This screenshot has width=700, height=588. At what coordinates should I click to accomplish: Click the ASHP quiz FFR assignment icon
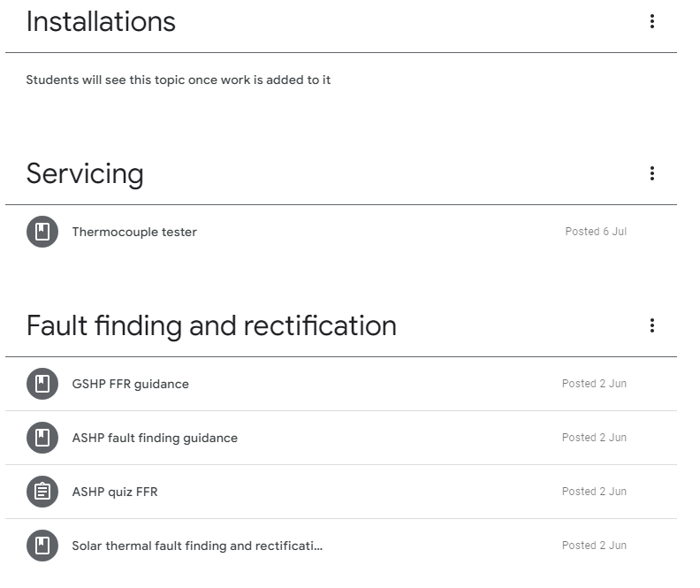point(42,492)
